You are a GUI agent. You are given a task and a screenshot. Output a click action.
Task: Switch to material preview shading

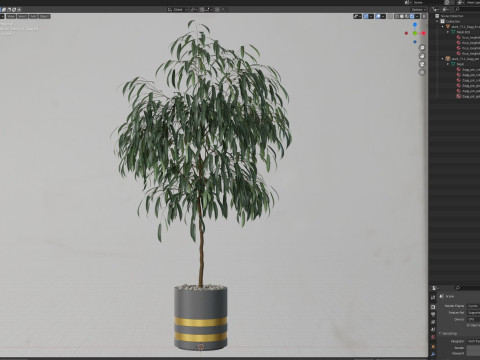point(407,16)
